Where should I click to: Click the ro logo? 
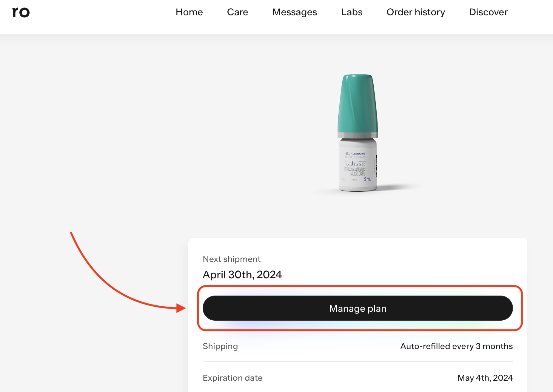coord(21,12)
